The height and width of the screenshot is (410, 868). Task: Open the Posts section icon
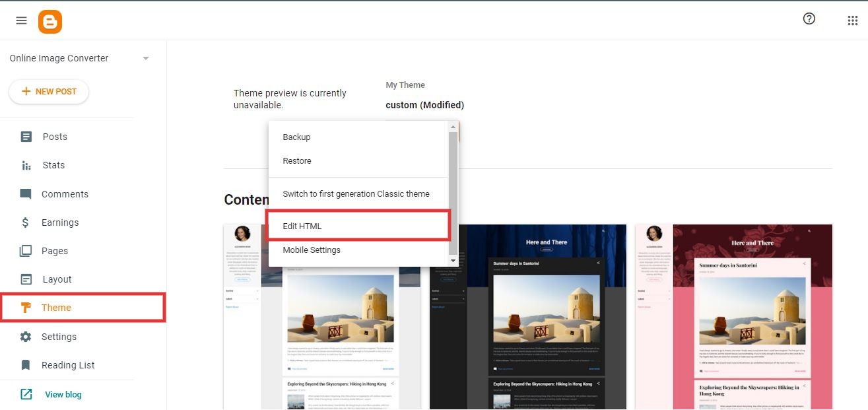pos(26,136)
